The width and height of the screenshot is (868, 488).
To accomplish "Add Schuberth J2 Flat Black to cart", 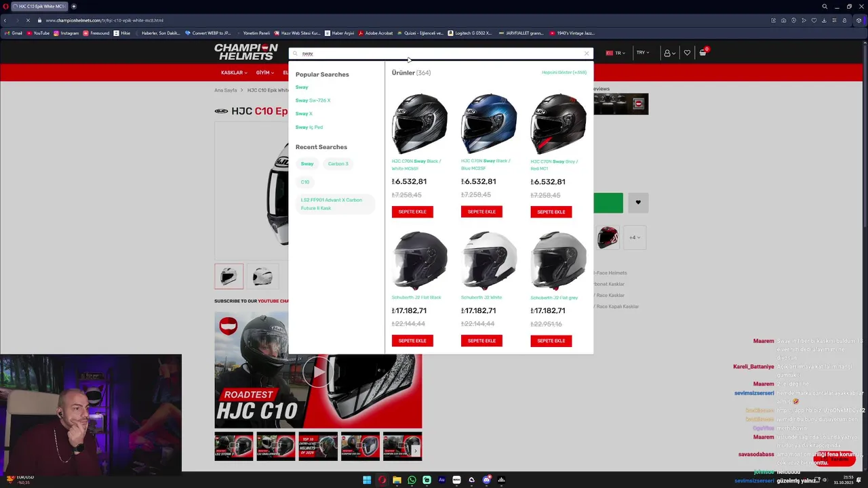I will (x=412, y=341).
